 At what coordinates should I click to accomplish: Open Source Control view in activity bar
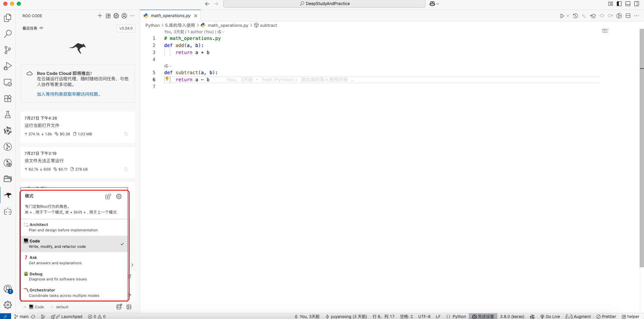click(8, 50)
